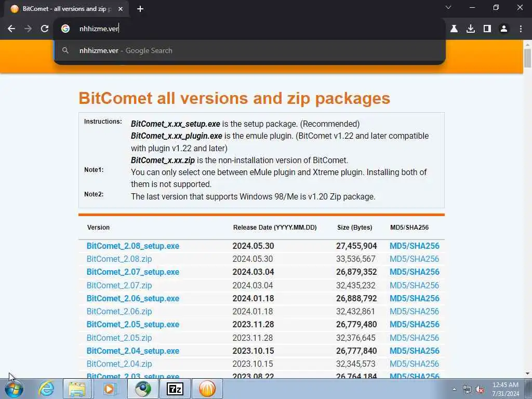Open MD5/SHA256 for BitComet_2.06.zip

[414, 312]
